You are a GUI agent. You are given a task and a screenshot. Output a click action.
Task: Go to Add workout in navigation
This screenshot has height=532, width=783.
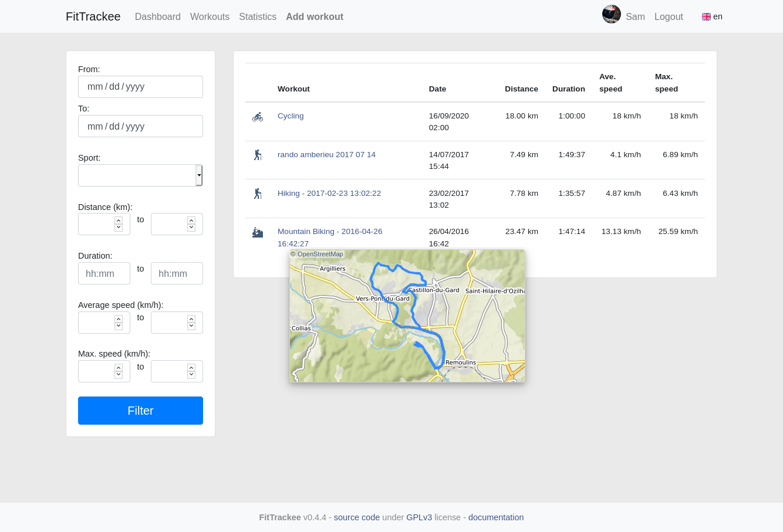(x=315, y=17)
